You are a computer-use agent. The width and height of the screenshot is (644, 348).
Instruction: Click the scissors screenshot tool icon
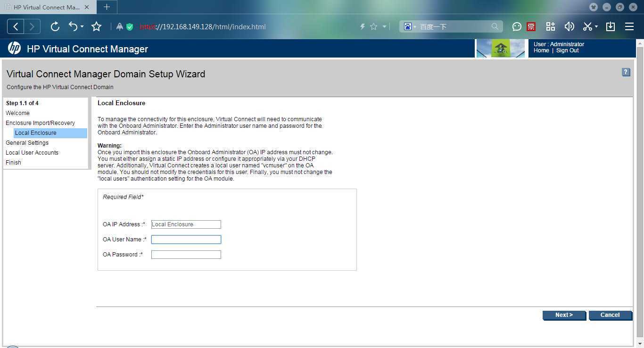(587, 26)
